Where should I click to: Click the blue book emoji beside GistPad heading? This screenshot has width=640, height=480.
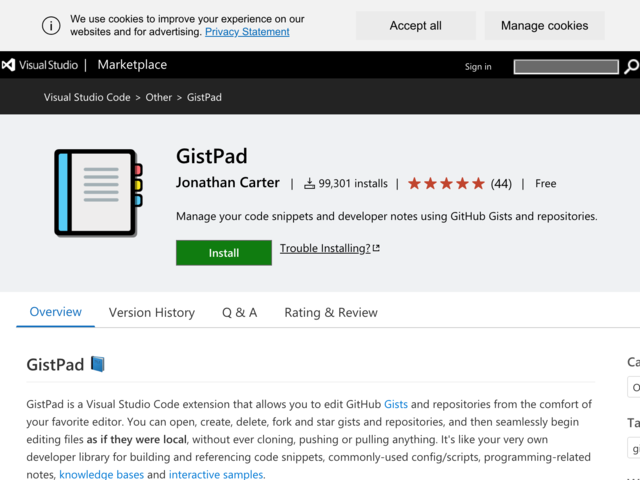coord(98,364)
